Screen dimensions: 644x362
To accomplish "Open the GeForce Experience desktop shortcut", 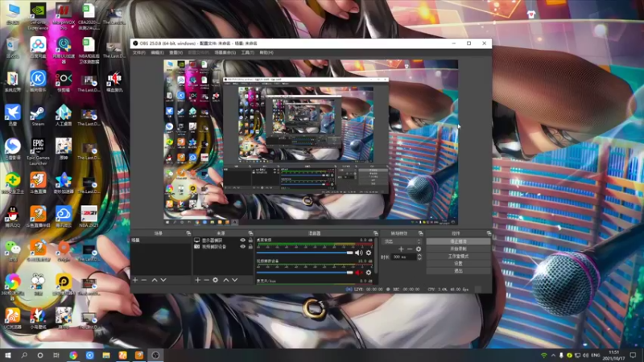I will (38, 17).
